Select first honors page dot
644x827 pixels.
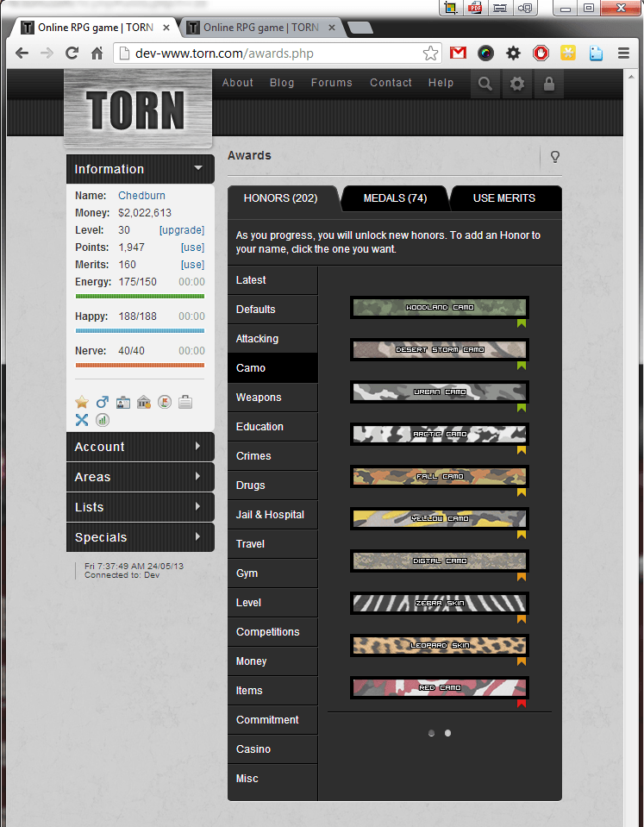431,733
